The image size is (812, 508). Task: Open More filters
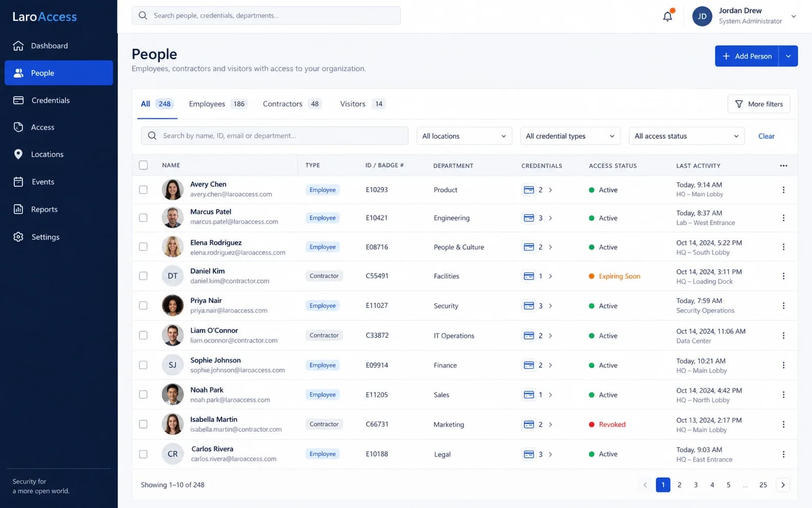tap(759, 104)
